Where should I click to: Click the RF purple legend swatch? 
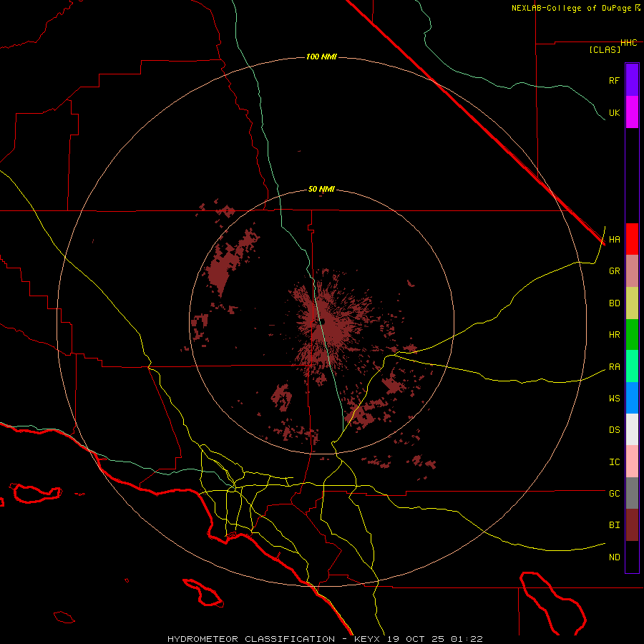coord(632,79)
